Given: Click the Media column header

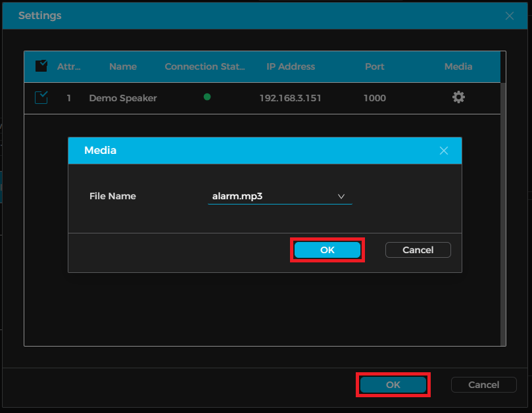Looking at the screenshot, I should pyautogui.click(x=458, y=66).
